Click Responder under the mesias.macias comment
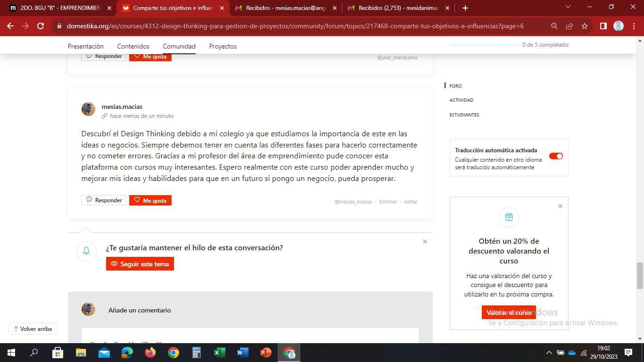Screen dimensions: 644x362 104,200
